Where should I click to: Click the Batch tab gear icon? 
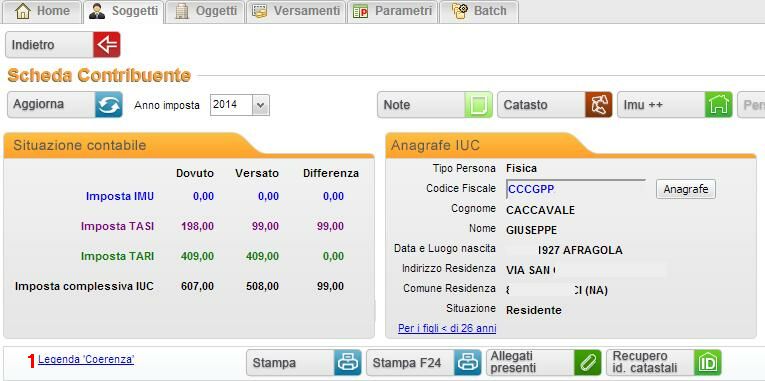click(x=460, y=11)
